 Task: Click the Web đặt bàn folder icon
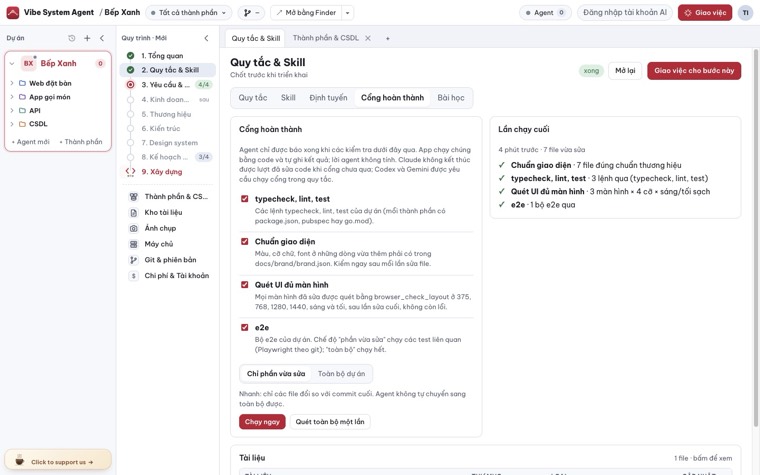pos(22,83)
